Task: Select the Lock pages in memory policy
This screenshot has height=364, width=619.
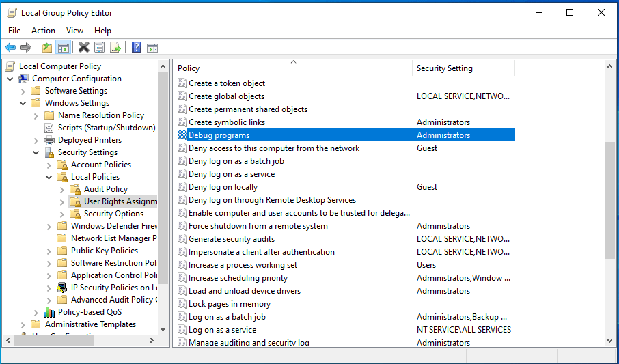Action: pyautogui.click(x=229, y=304)
